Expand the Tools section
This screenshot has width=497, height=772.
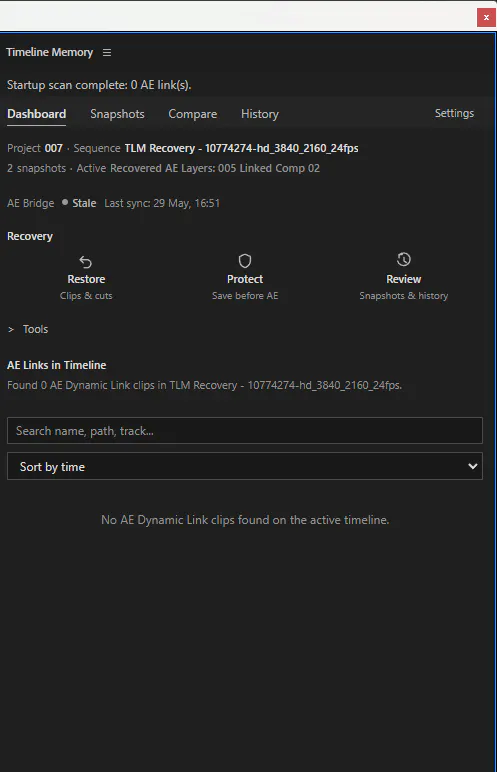28,329
